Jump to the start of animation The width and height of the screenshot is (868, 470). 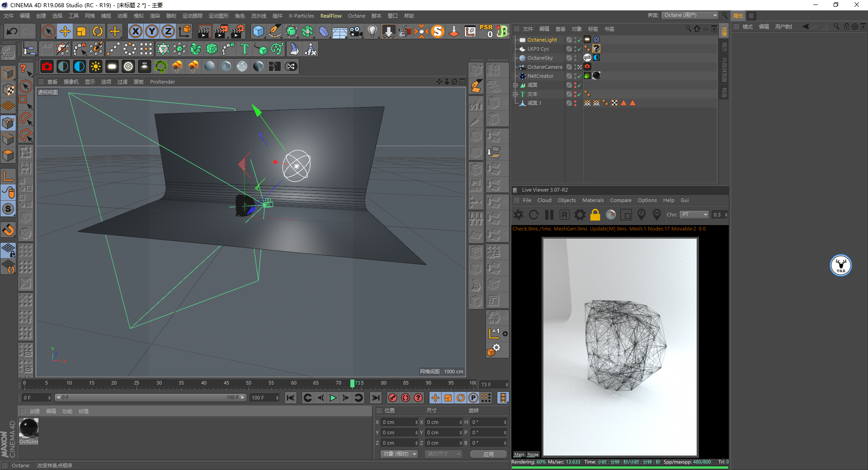click(x=291, y=398)
